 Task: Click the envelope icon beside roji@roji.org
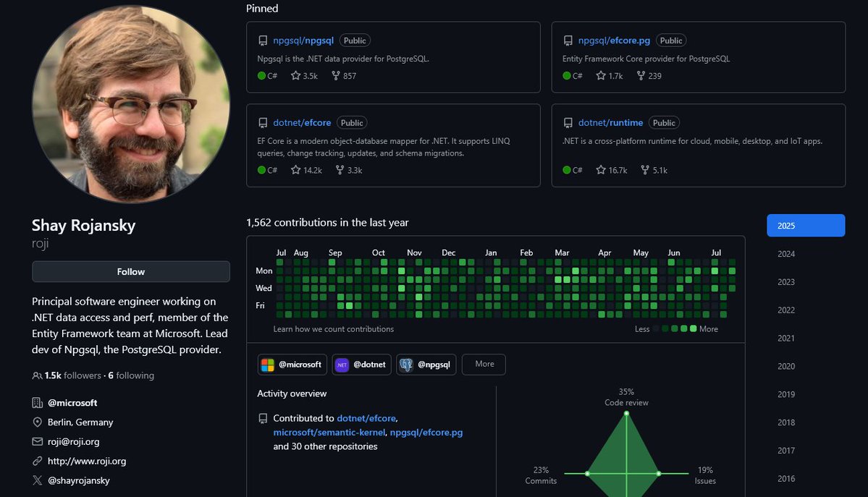[37, 441]
